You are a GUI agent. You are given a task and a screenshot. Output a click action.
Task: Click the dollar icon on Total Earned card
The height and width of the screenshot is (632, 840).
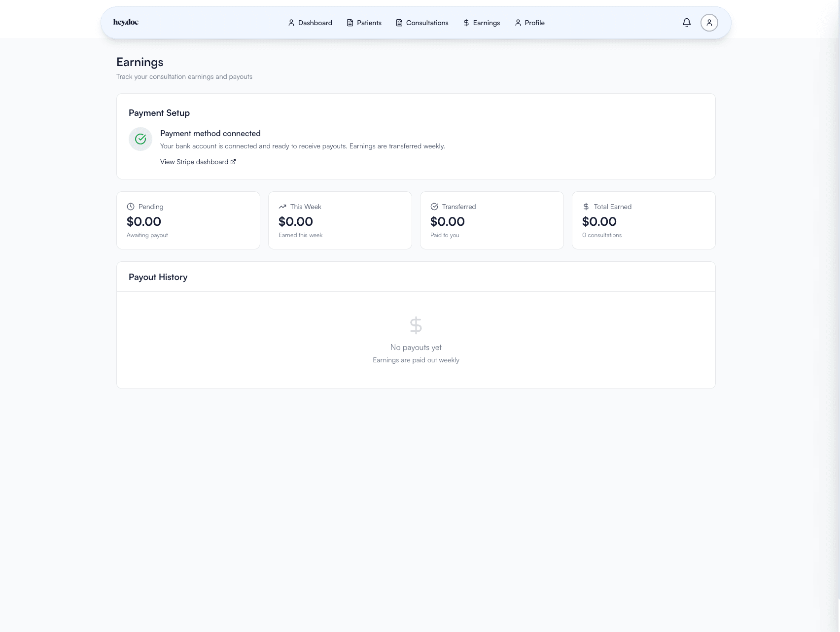[x=586, y=207]
